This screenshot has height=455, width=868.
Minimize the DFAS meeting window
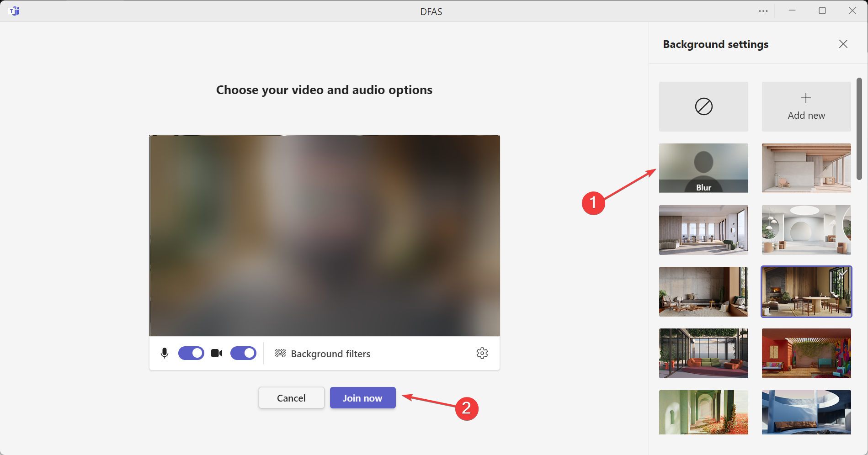click(x=792, y=11)
